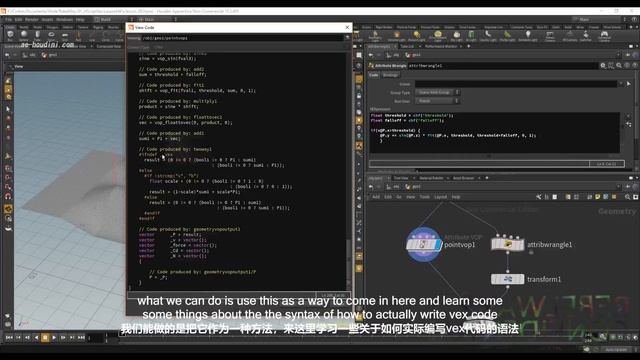The width and height of the screenshot is (640, 360).
Task: Click the transform1 node icon
Action: coord(507,279)
